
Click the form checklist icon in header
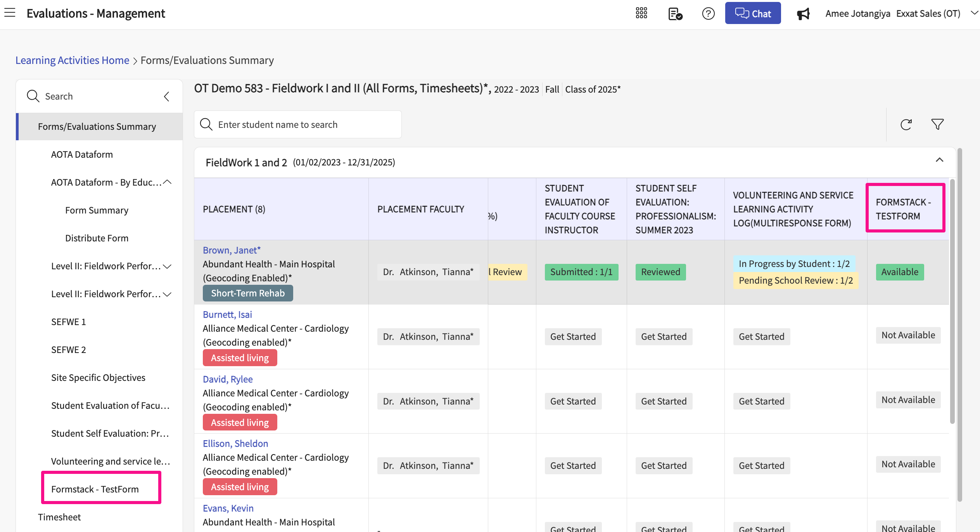click(x=675, y=14)
